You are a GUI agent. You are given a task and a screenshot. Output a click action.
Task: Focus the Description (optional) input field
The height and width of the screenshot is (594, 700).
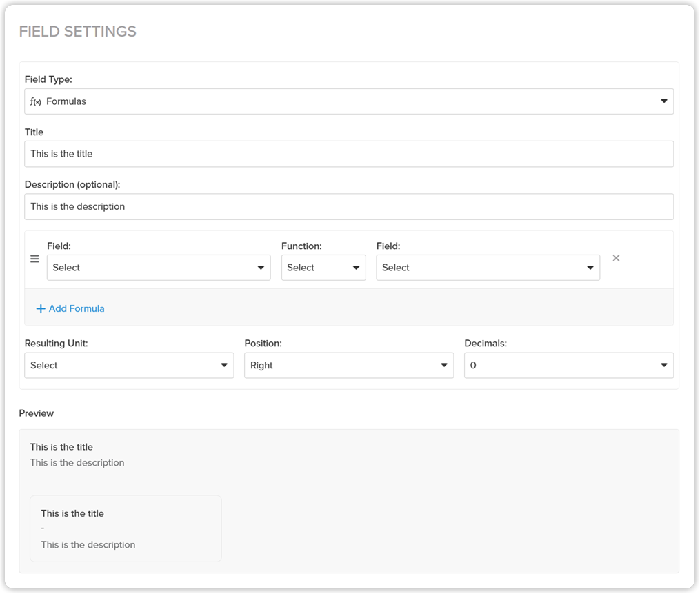pos(349,207)
